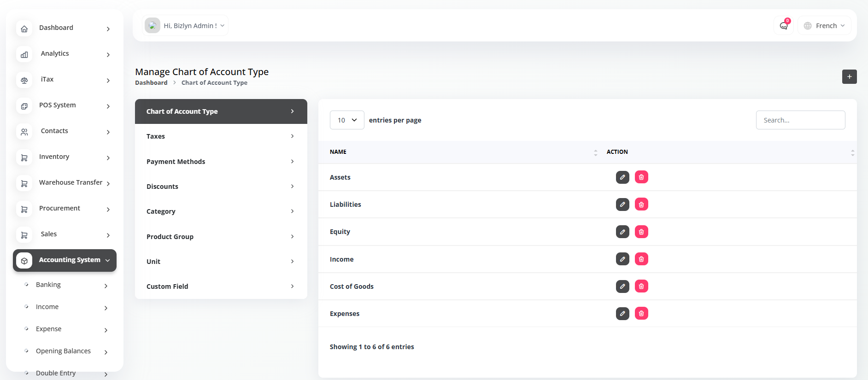The width and height of the screenshot is (868, 380).
Task: Delete the Equity account type
Action: 641,232
